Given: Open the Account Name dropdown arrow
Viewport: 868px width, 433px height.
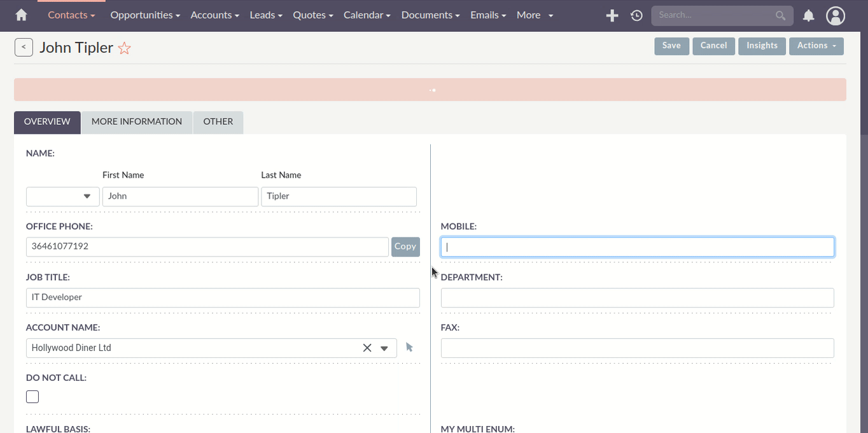Looking at the screenshot, I should click(x=384, y=348).
